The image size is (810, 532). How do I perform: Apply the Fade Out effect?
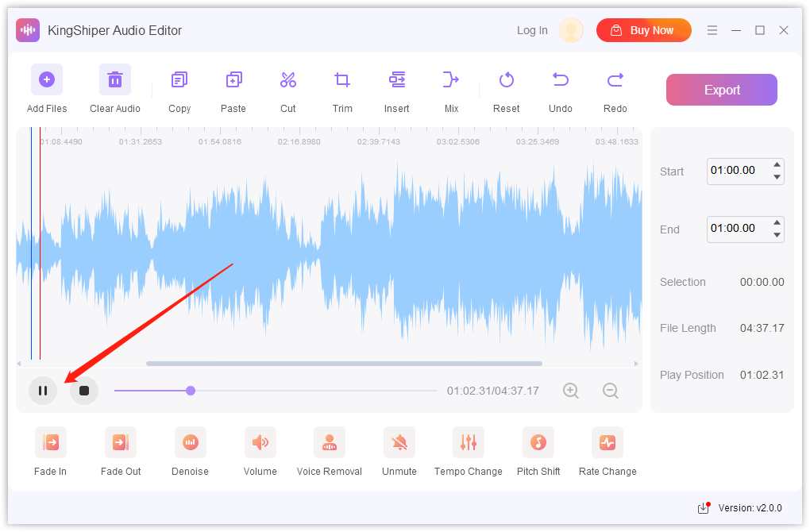(x=121, y=442)
